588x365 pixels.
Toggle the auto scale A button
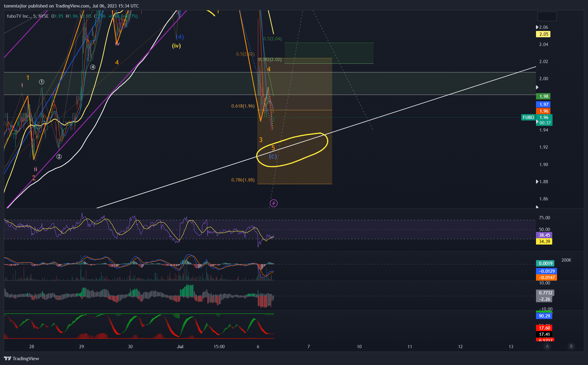(x=547, y=346)
